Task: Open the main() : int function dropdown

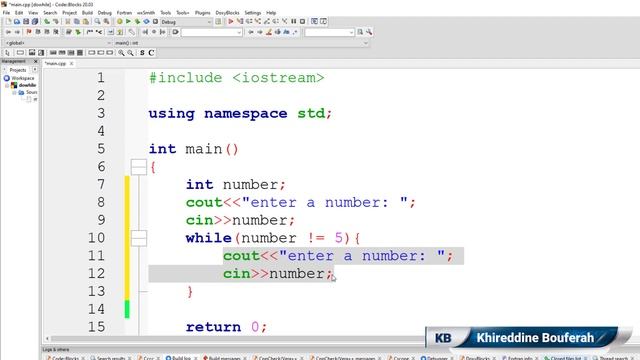Action: coord(241,43)
